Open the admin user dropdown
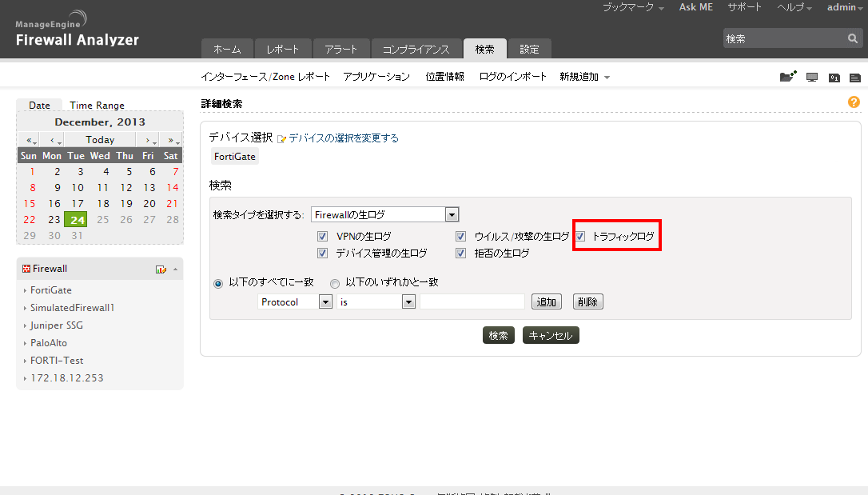This screenshot has height=495, width=868. 845,8
